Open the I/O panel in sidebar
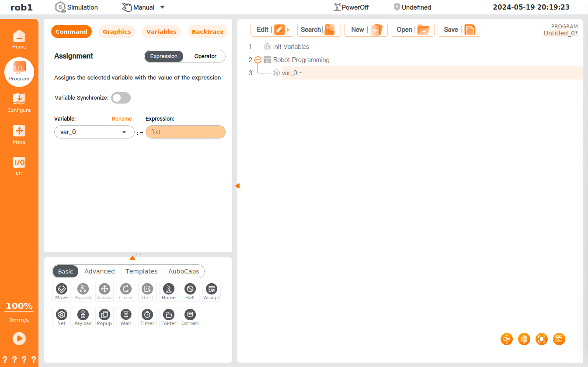Screen dimensions: 588x367 (19, 166)
